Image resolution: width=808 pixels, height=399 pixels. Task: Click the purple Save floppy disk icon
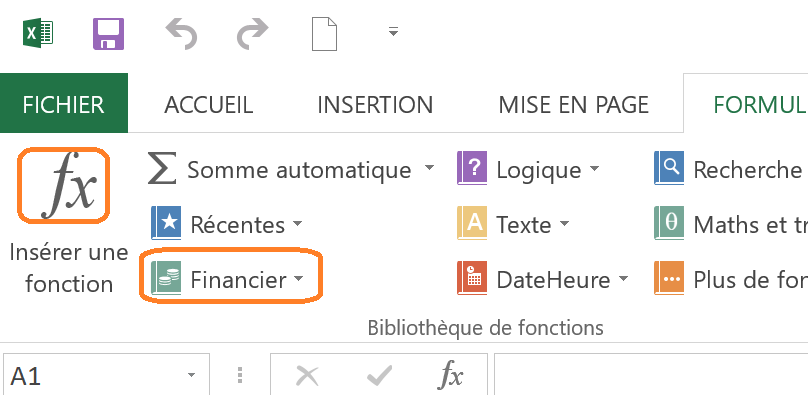coord(108,34)
